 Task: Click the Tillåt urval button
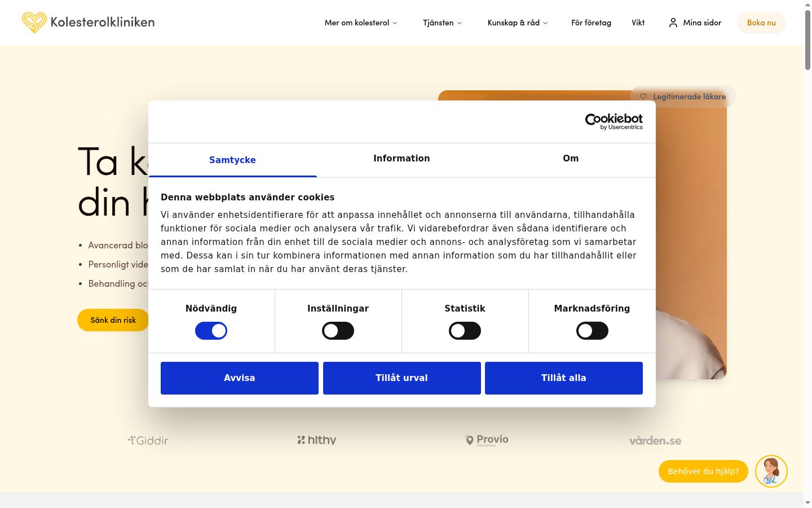(x=402, y=378)
